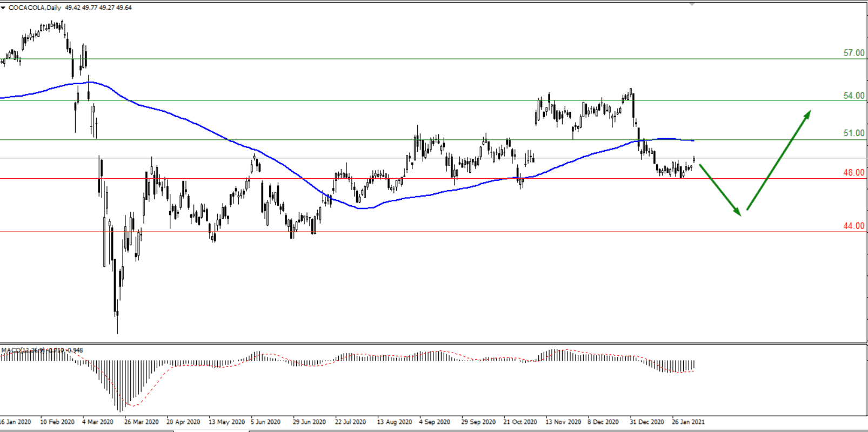Click the 4 Mar 2020 date marker
Screen dimensions: 868x432
click(98, 422)
